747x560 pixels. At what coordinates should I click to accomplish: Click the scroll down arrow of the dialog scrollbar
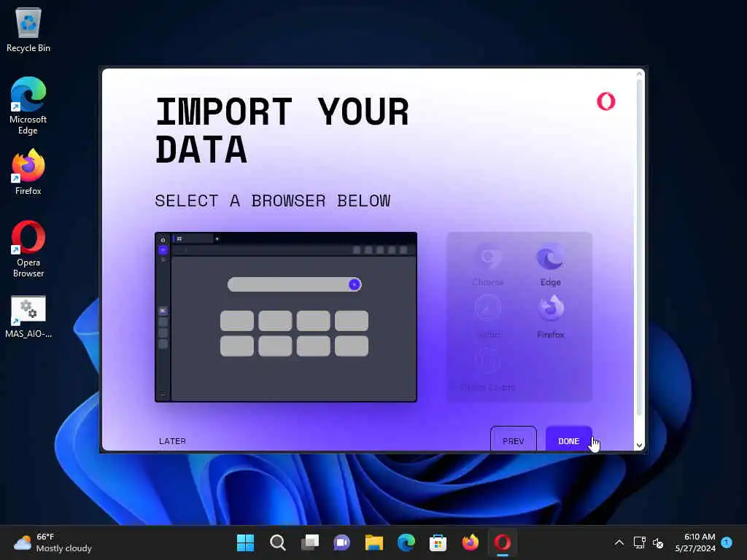(639, 446)
